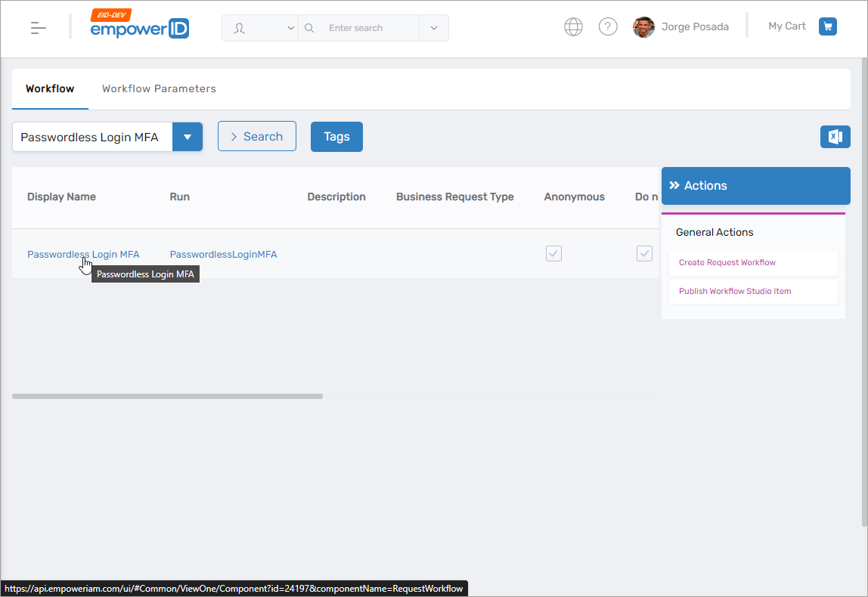Image resolution: width=868 pixels, height=597 pixels.
Task: Open the PasswordlessLoginMFA run link
Action: 223,254
